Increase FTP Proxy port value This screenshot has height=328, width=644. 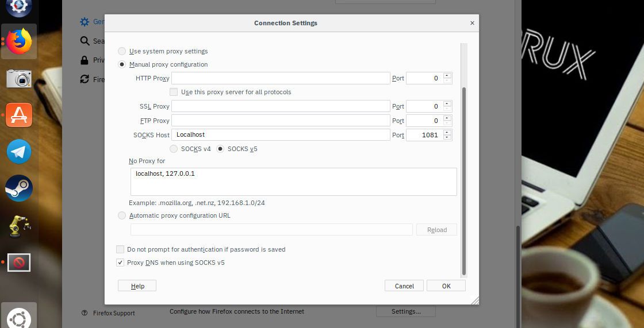tap(448, 118)
